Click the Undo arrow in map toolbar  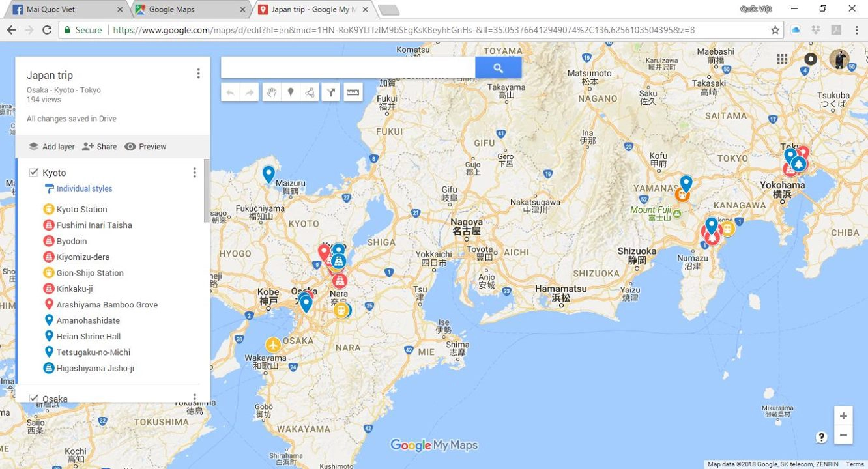point(230,92)
